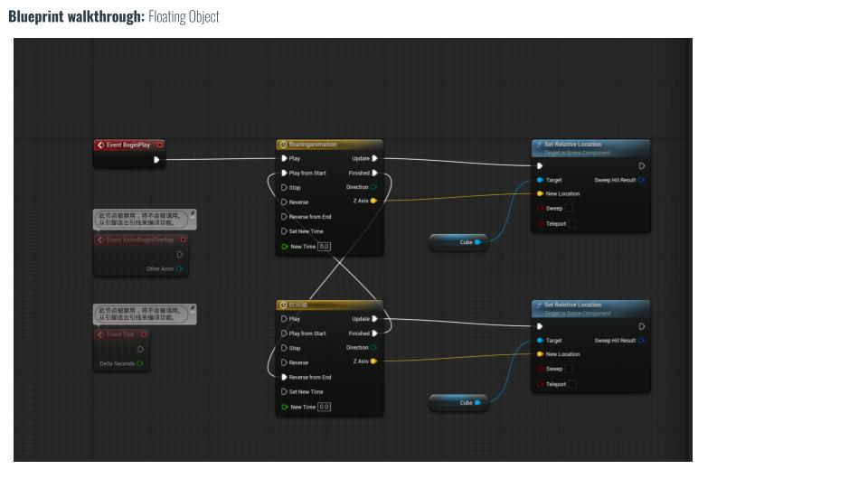
Task: Click Reverse from End pin on 时间轴 node
Action: 284,377
